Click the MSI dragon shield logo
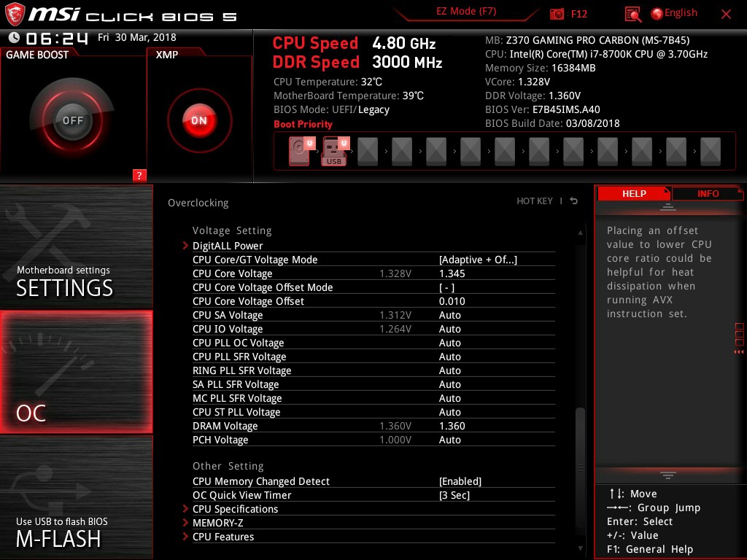Image resolution: width=747 pixels, height=560 pixels. pos(15,14)
